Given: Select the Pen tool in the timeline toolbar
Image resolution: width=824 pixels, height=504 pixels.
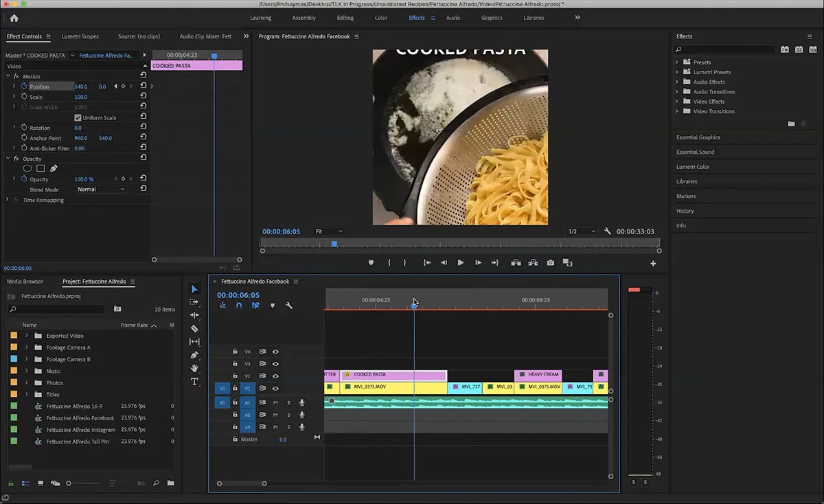Looking at the screenshot, I should coord(194,355).
